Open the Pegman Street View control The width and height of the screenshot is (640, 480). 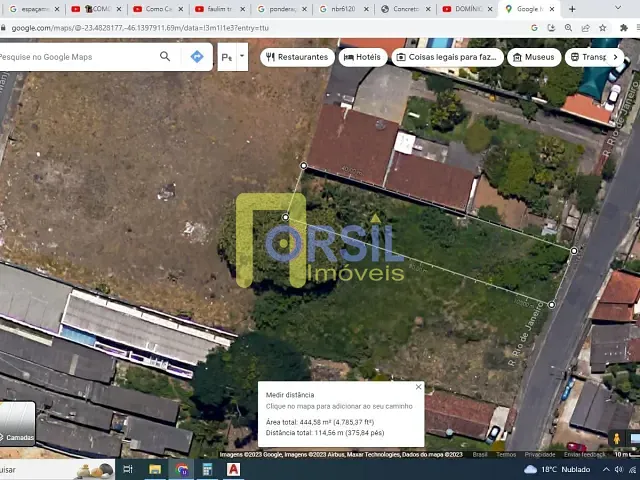[x=617, y=439]
